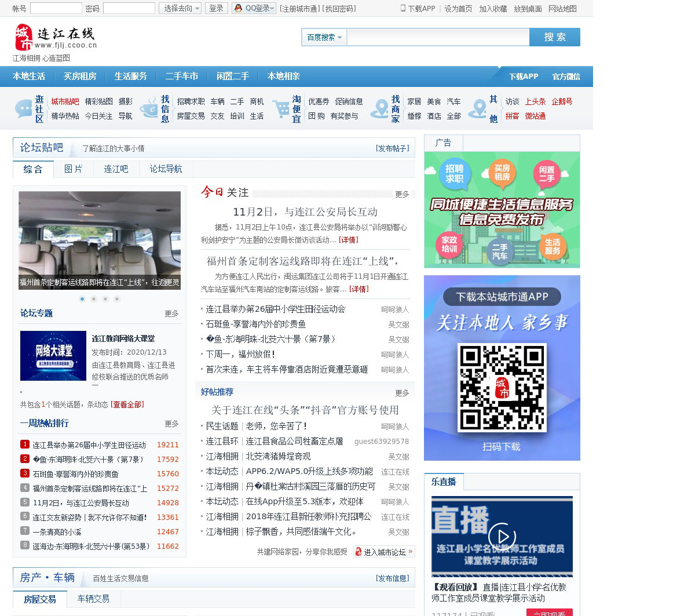695x616 pixels.
Task: Play the 乐直播 video
Action: (x=502, y=536)
